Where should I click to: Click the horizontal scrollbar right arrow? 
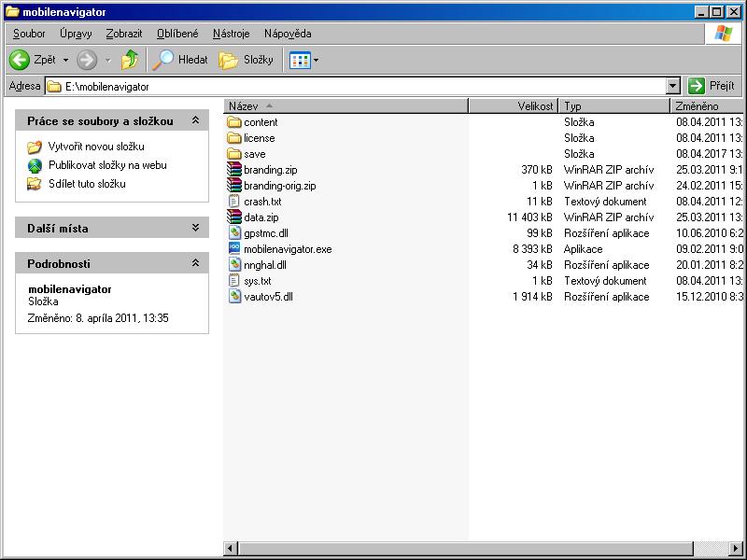[x=736, y=548]
